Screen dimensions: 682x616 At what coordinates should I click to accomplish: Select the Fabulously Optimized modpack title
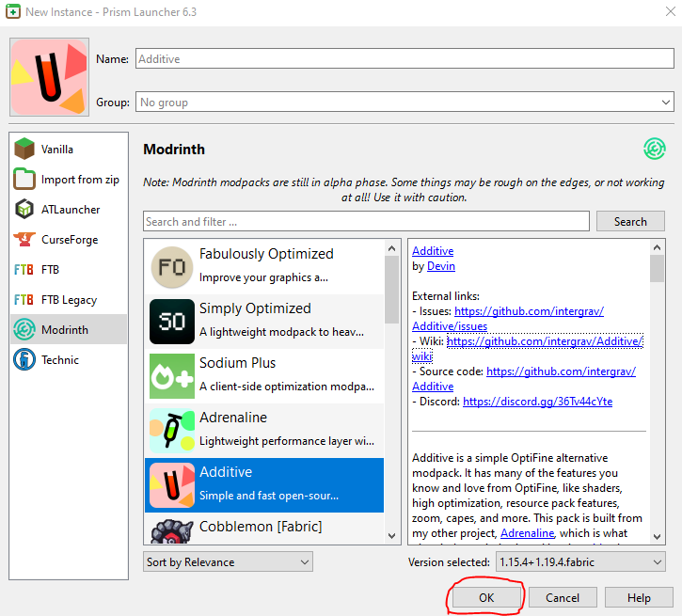(x=266, y=253)
